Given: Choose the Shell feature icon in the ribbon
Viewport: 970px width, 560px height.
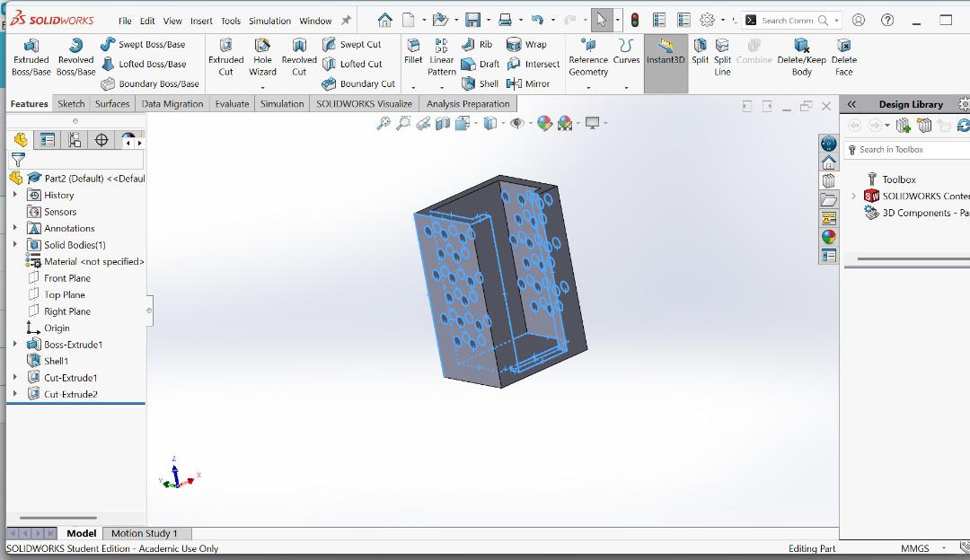Looking at the screenshot, I should (481, 83).
